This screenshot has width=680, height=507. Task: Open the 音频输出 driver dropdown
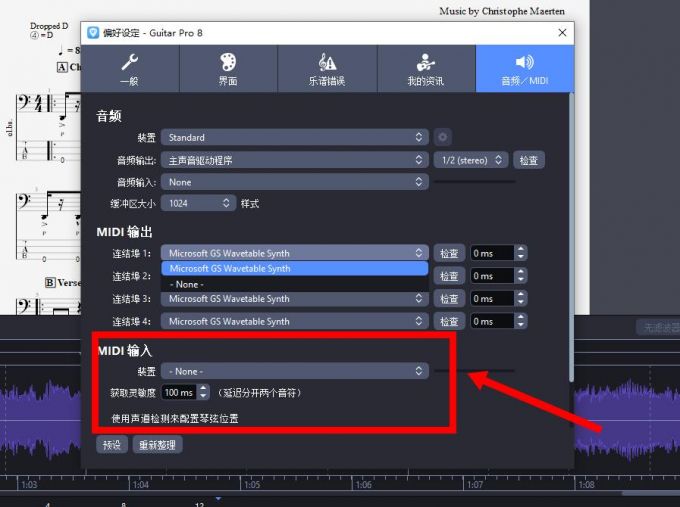pyautogui.click(x=295, y=160)
